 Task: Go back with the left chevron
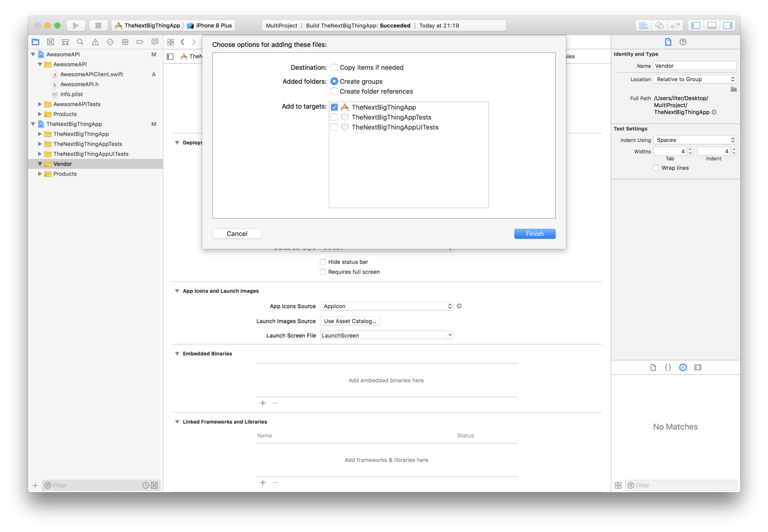coord(182,42)
